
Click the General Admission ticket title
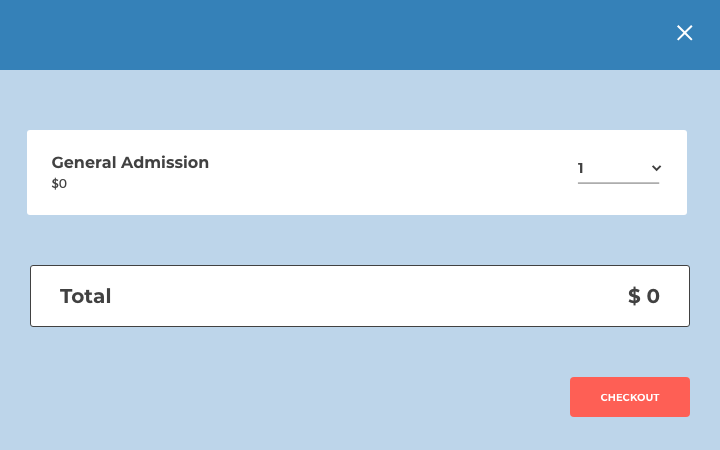tap(130, 162)
